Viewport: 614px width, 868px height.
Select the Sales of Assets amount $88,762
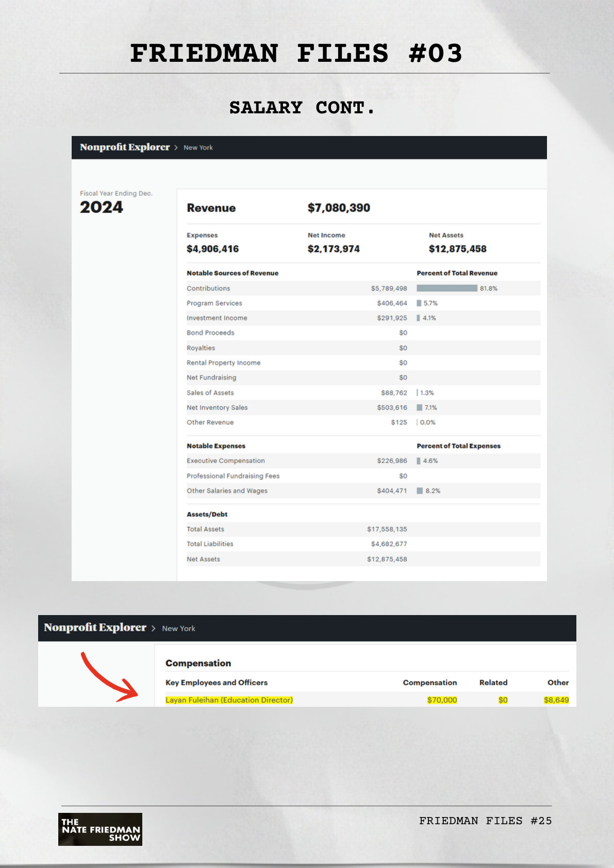pyautogui.click(x=394, y=393)
